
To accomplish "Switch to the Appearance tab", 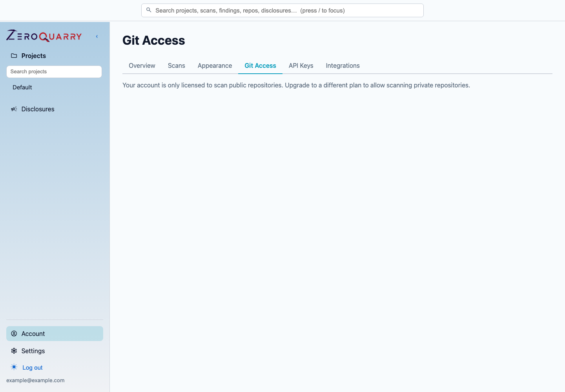I will click(x=215, y=66).
